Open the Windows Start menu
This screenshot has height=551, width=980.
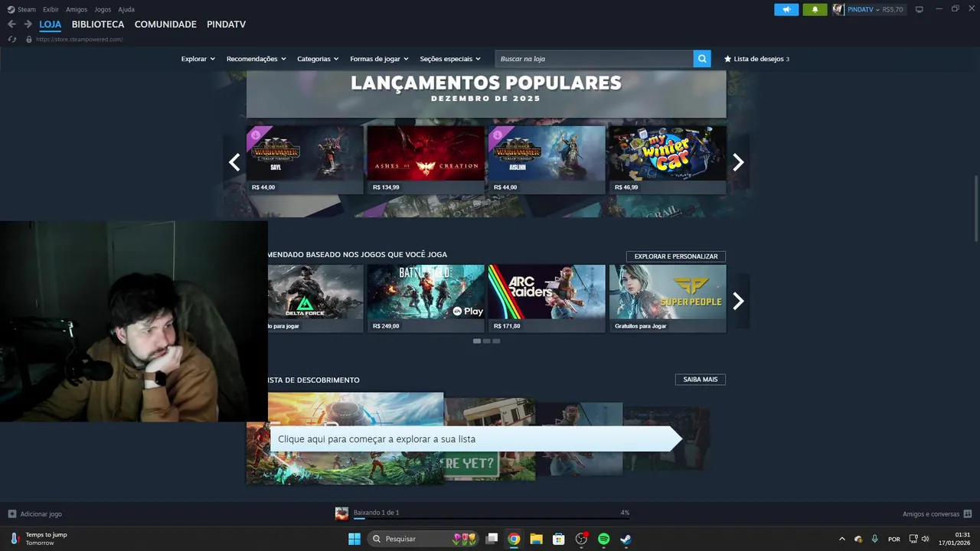(354, 539)
